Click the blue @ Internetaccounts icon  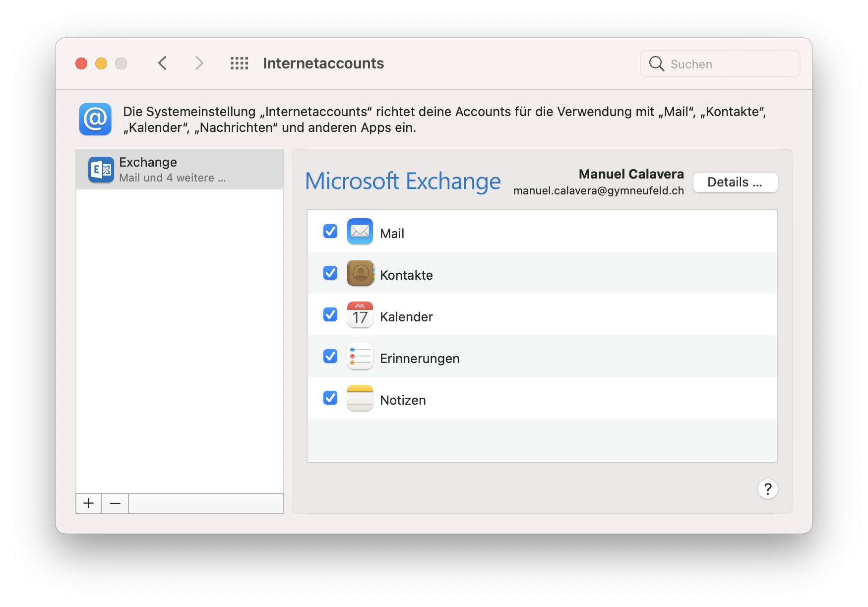tap(95, 119)
